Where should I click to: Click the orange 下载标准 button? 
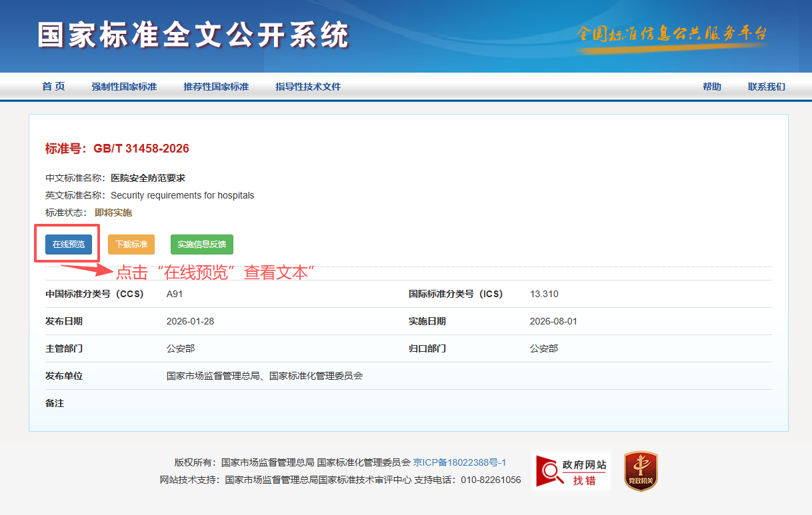coord(131,245)
